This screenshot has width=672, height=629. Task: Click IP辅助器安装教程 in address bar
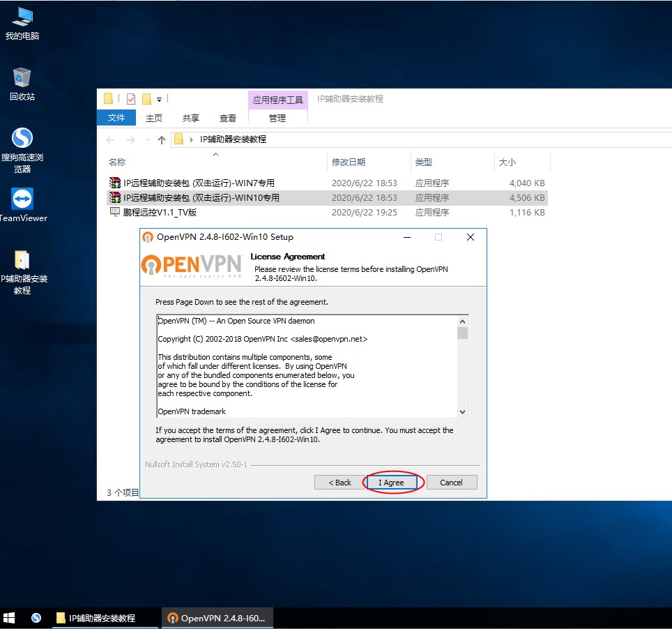tap(233, 139)
